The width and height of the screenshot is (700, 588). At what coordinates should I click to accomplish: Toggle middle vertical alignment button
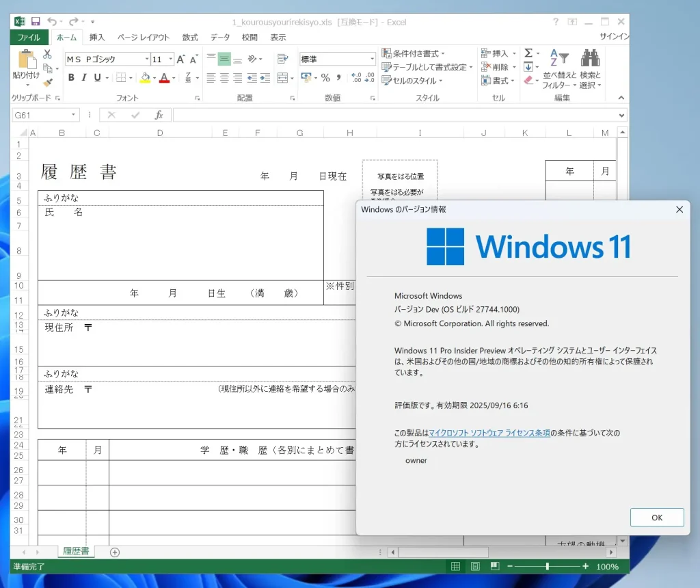(x=224, y=59)
